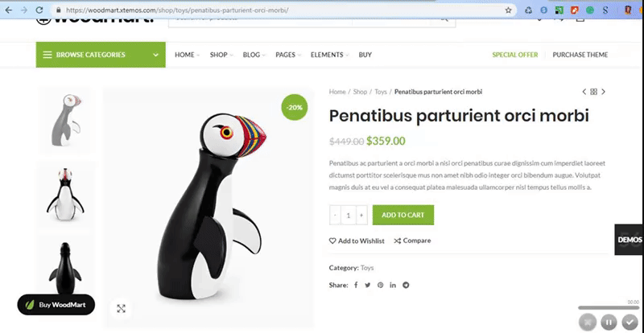Pause recording with the pause button

point(609,322)
